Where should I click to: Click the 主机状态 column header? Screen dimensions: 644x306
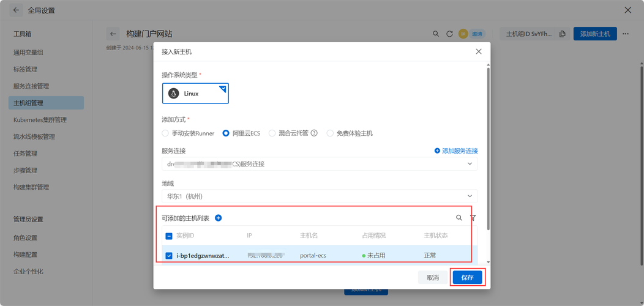[x=436, y=236]
